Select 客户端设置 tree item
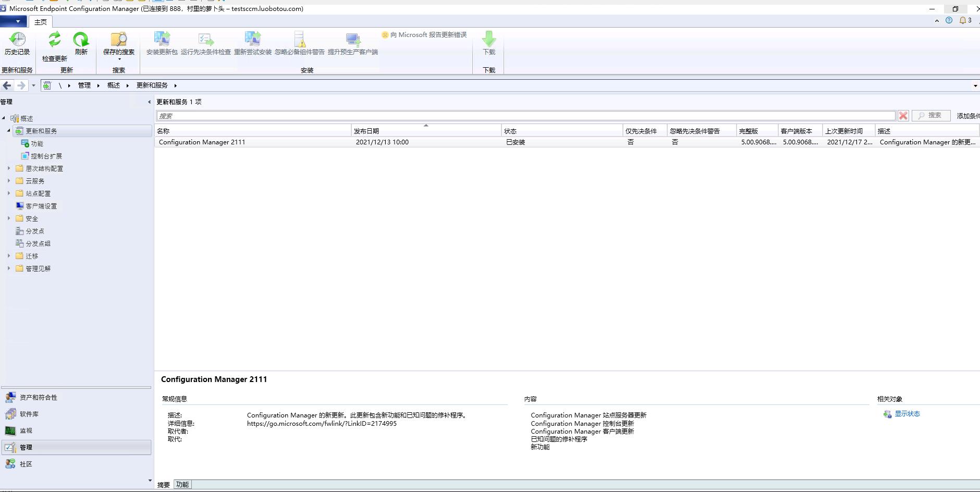Image resolution: width=980 pixels, height=492 pixels. [x=41, y=206]
